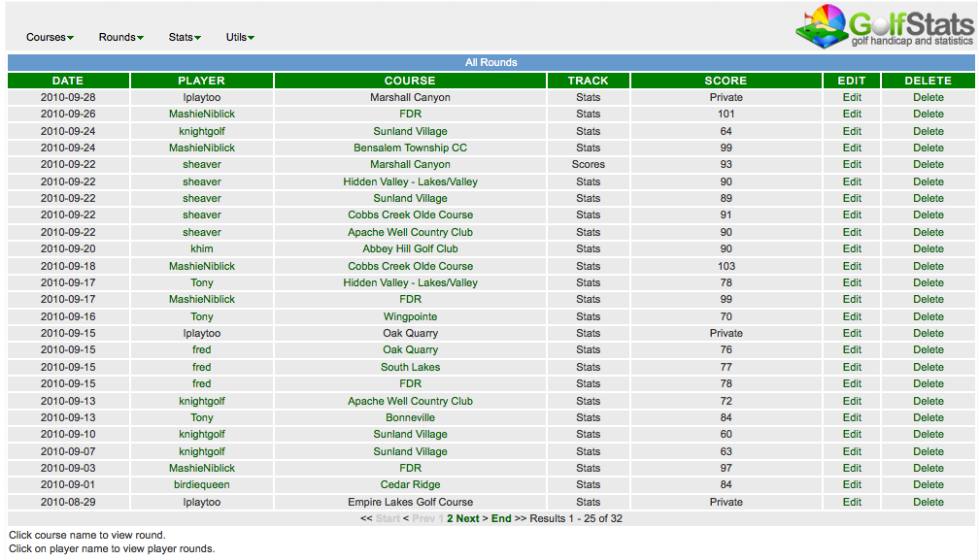The image size is (980, 560).
Task: Click the COURSE column header
Action: 410,81
